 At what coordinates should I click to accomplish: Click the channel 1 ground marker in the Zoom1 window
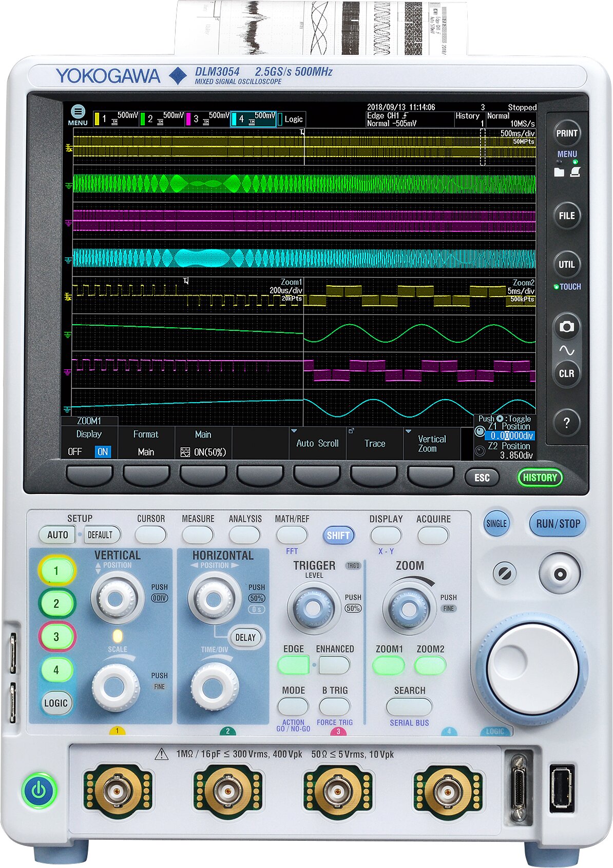(67, 297)
